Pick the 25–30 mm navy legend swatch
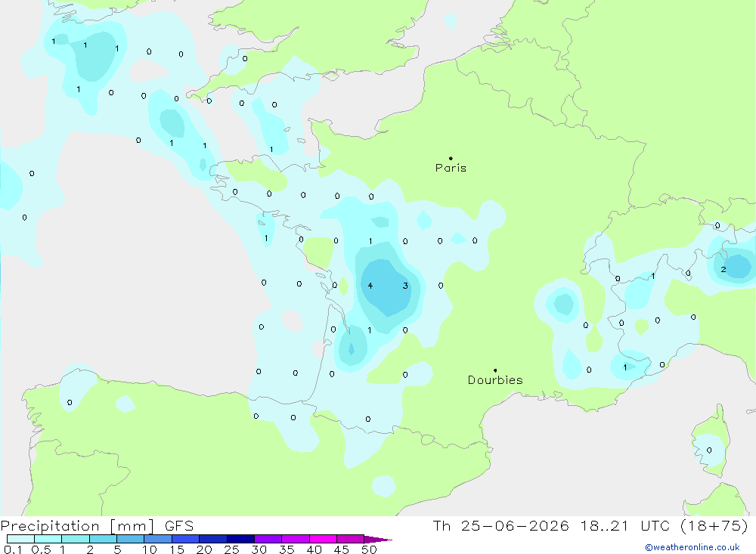The image size is (756, 554). click(x=240, y=539)
